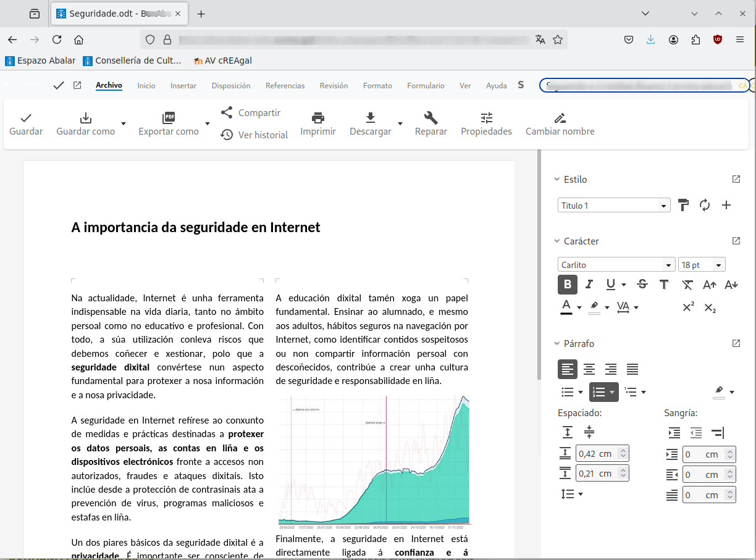Open the Insertar tab
Viewport: 756px width, 560px height.
pyautogui.click(x=183, y=86)
